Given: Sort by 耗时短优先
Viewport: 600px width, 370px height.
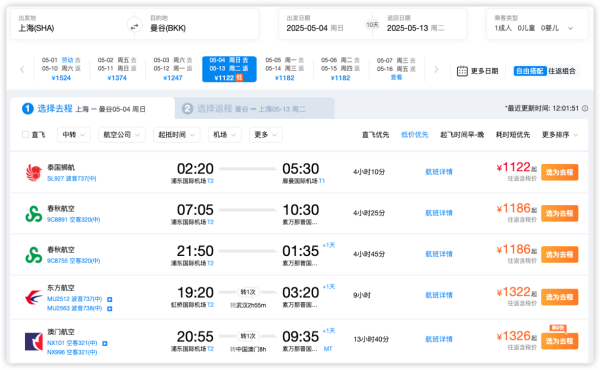Looking at the screenshot, I should pyautogui.click(x=513, y=135).
